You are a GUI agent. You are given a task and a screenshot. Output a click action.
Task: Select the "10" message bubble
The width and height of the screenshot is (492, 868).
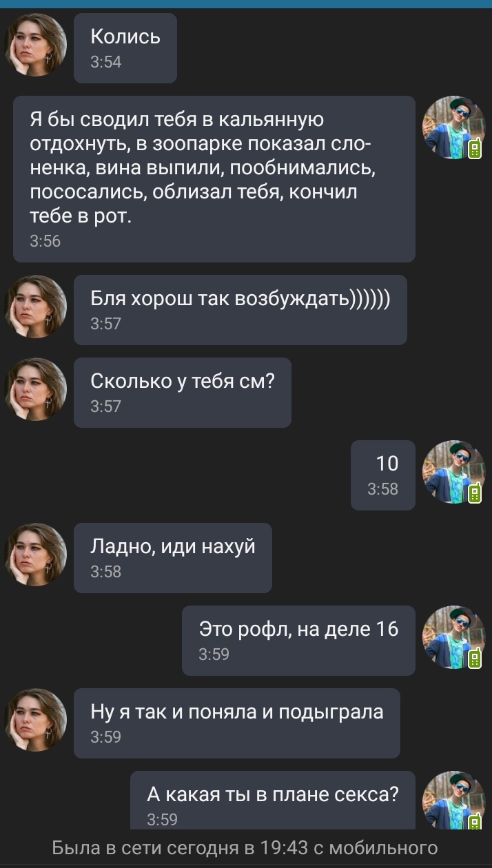(383, 475)
